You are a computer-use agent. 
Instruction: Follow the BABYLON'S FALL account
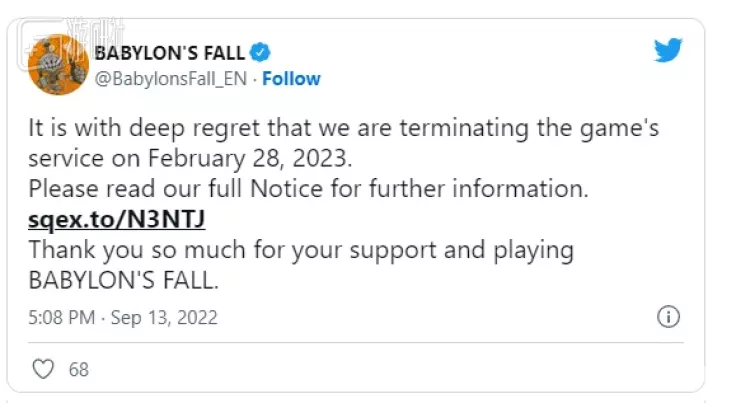(291, 78)
